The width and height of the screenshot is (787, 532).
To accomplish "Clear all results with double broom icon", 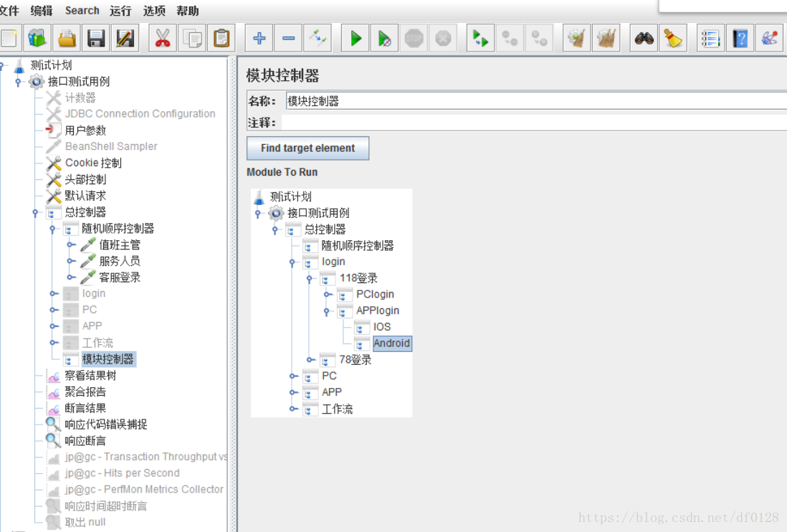I will pyautogui.click(x=606, y=38).
